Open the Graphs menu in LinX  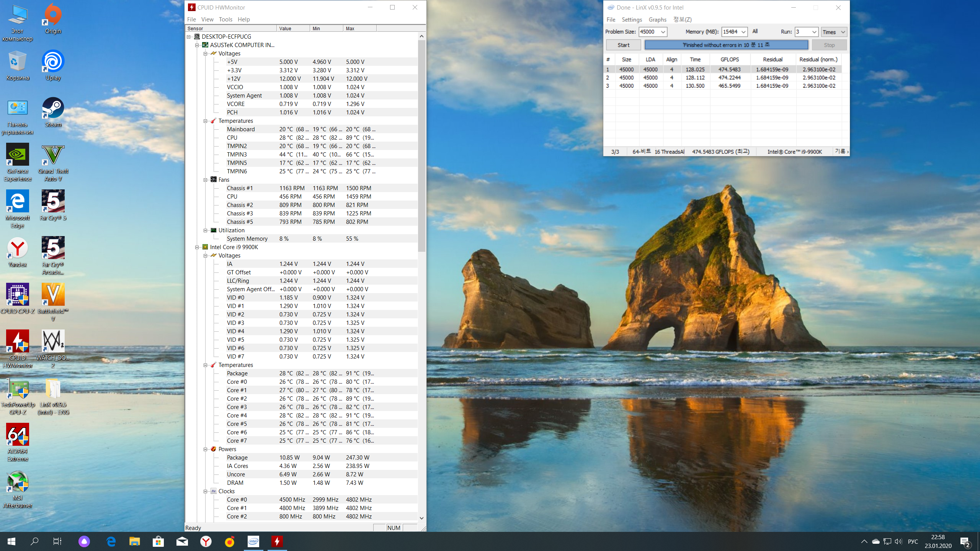657,20
